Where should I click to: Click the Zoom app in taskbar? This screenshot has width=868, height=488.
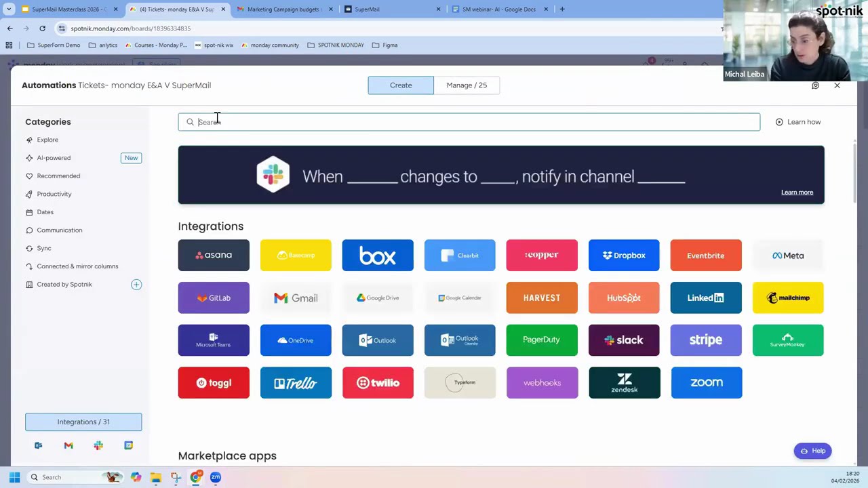(x=216, y=477)
